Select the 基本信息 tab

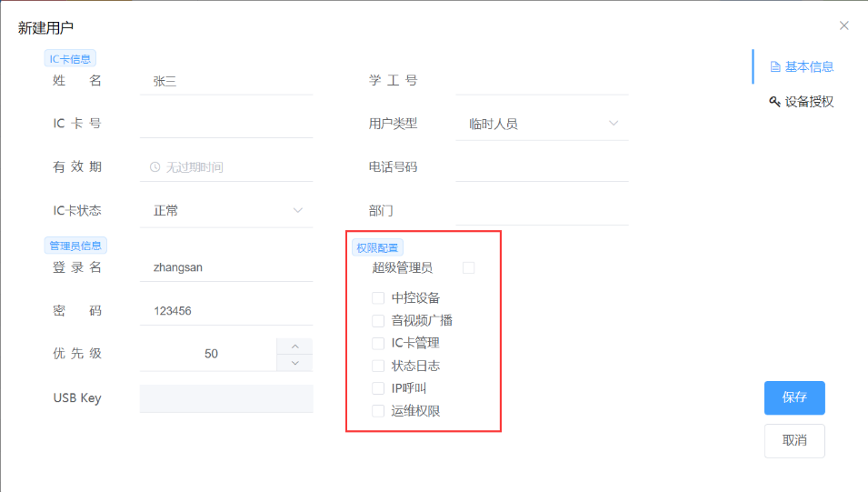(809, 66)
